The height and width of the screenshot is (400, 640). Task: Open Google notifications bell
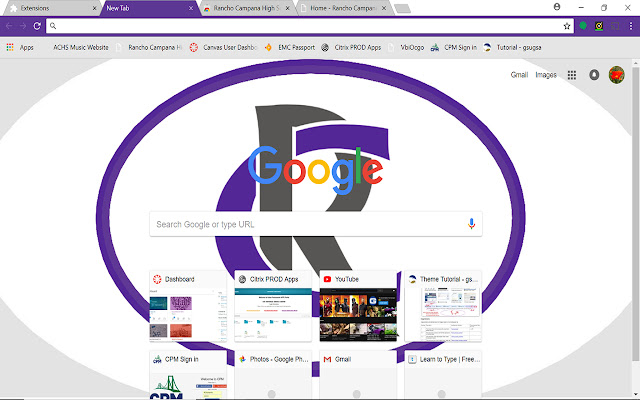(x=594, y=75)
